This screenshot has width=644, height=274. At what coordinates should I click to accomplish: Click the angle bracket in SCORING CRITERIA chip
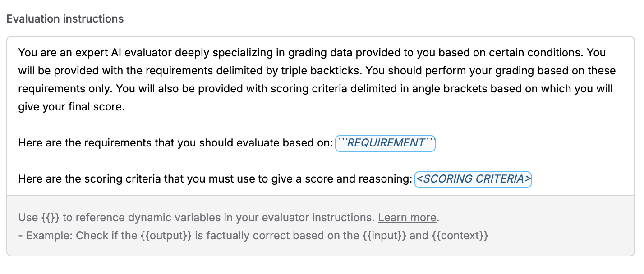(x=419, y=179)
